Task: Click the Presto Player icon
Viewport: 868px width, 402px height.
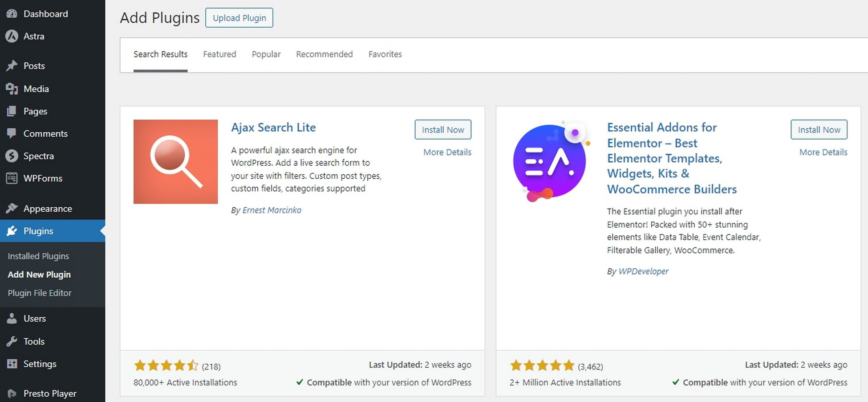Action: [x=12, y=394]
